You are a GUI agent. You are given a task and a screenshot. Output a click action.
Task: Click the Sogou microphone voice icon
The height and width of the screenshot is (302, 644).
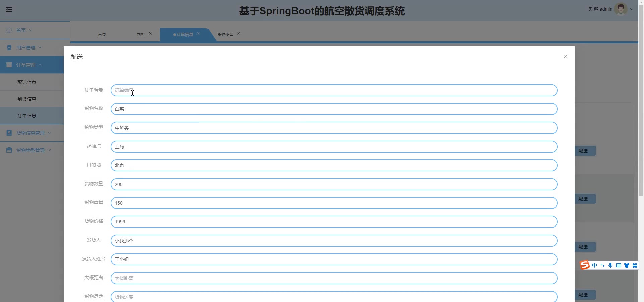click(610, 265)
